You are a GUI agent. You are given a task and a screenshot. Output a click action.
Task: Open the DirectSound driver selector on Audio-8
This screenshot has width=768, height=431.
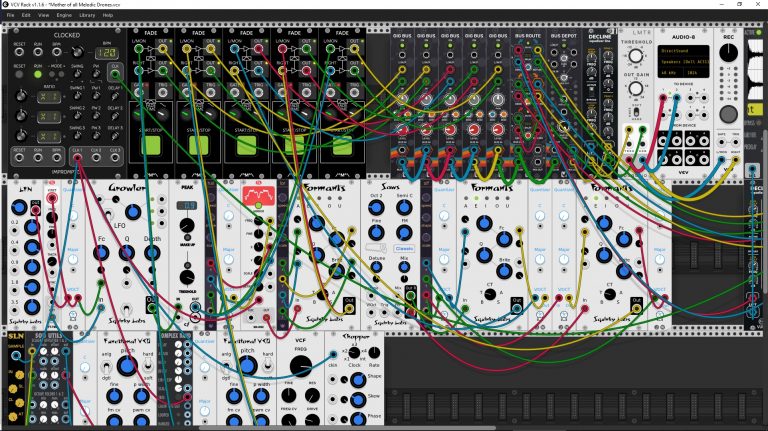point(684,51)
